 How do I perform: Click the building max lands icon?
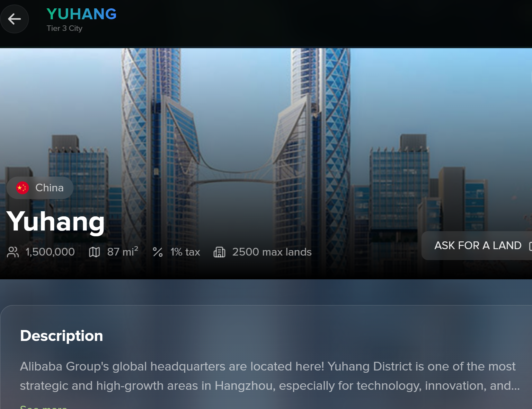point(219,252)
